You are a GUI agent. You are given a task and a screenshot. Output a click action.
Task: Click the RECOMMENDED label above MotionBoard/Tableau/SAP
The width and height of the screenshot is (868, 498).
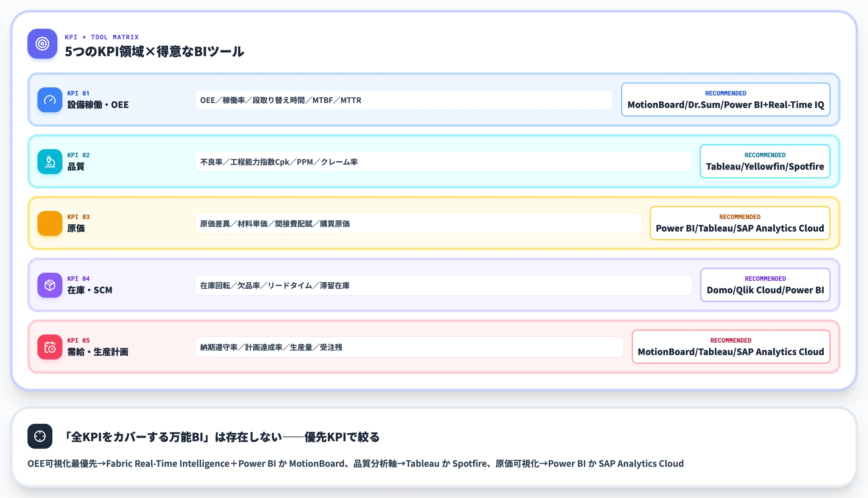(x=731, y=341)
